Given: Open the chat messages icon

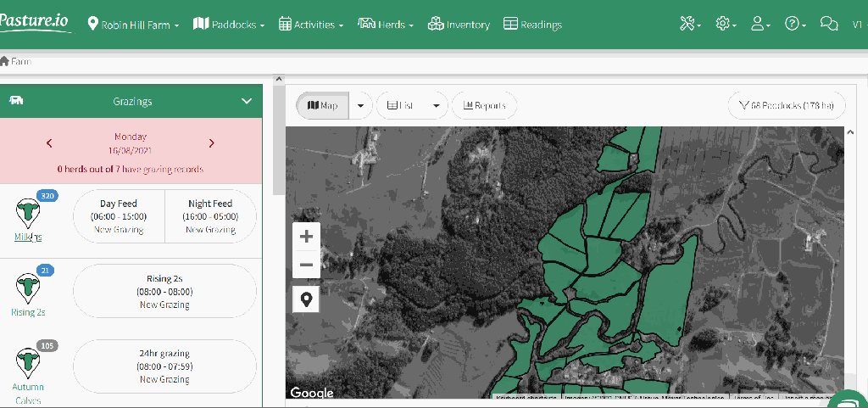Looking at the screenshot, I should click(829, 24).
